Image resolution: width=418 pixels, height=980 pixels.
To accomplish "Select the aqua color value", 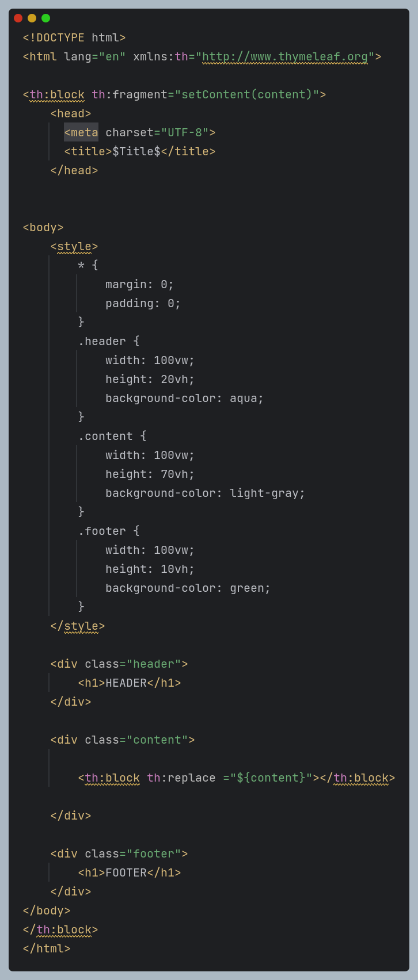I will [244, 398].
